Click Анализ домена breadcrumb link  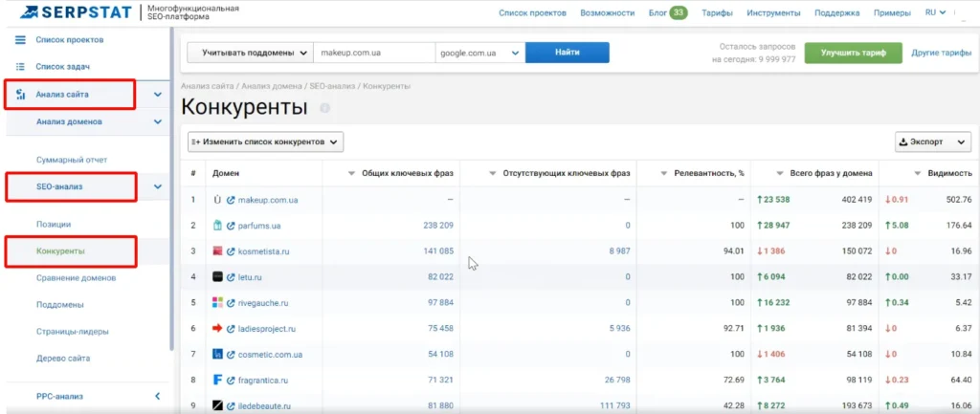pyautogui.click(x=272, y=86)
